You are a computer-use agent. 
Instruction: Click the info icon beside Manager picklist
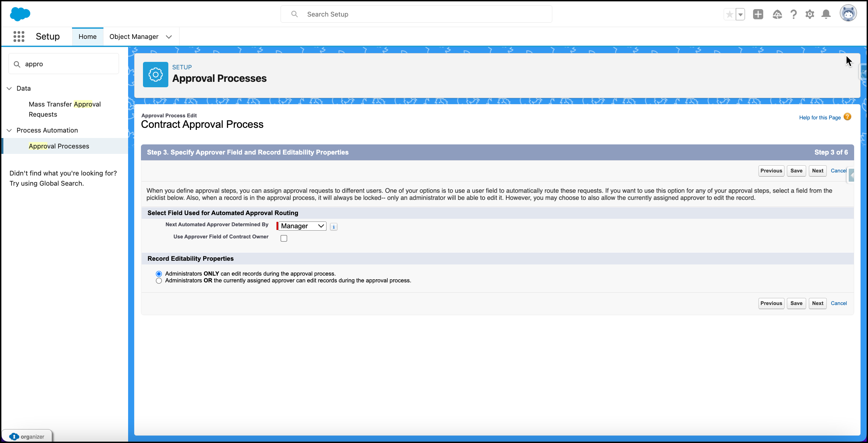pyautogui.click(x=334, y=227)
